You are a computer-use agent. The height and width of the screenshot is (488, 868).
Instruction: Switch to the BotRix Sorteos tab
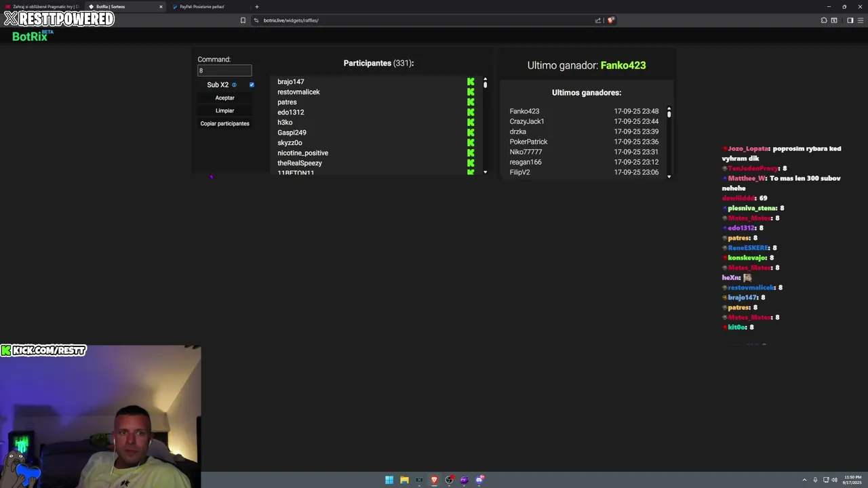coord(125,7)
